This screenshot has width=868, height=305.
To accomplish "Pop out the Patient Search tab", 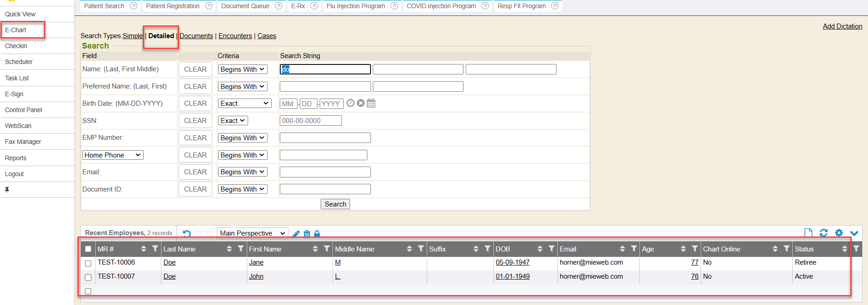I will [133, 6].
